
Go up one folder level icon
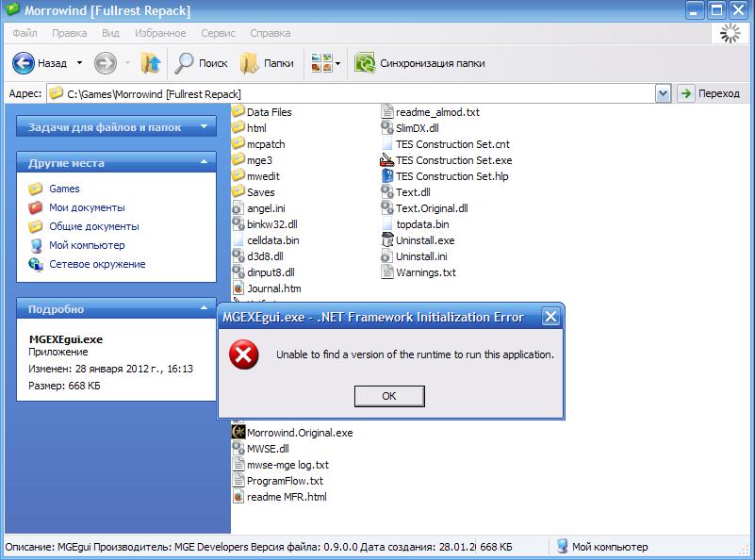pyautogui.click(x=151, y=63)
